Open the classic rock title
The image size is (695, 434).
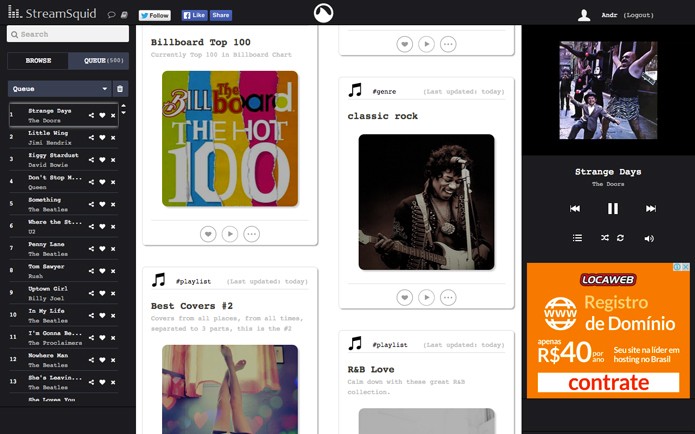(x=383, y=116)
